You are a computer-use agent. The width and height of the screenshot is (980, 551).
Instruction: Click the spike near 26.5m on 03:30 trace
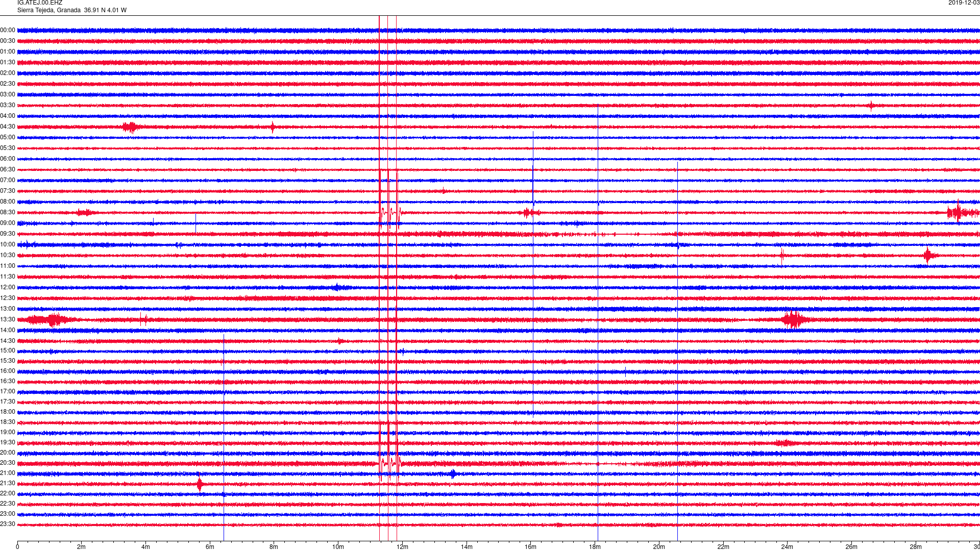click(871, 106)
